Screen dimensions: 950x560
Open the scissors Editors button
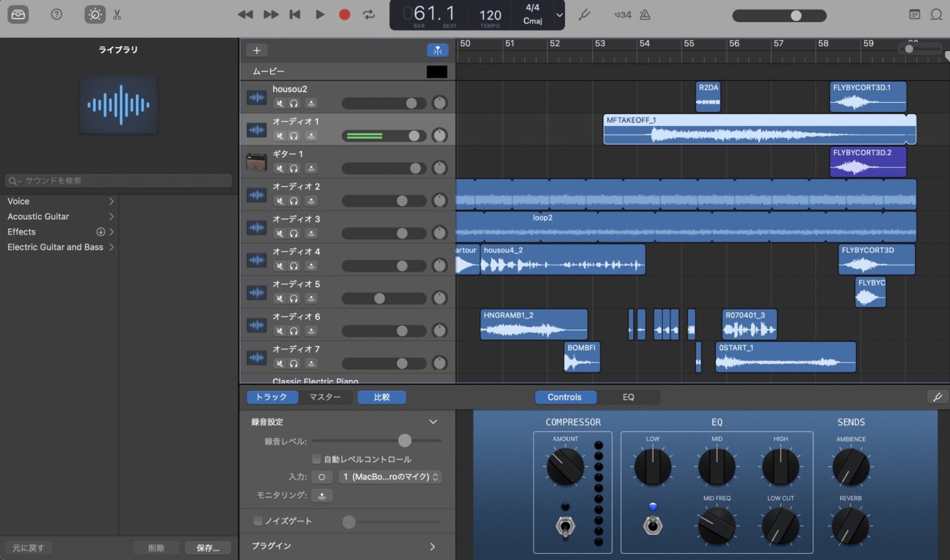pos(117,14)
